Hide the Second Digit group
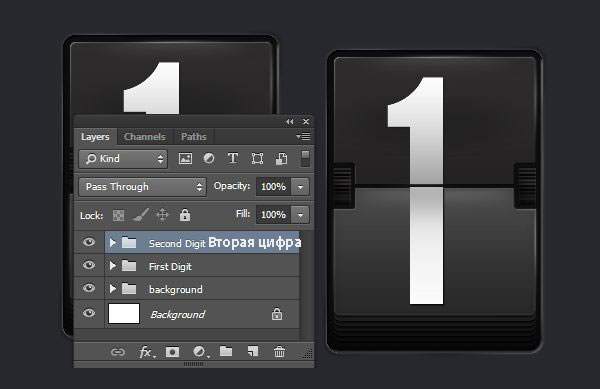The image size is (600, 389). click(89, 242)
